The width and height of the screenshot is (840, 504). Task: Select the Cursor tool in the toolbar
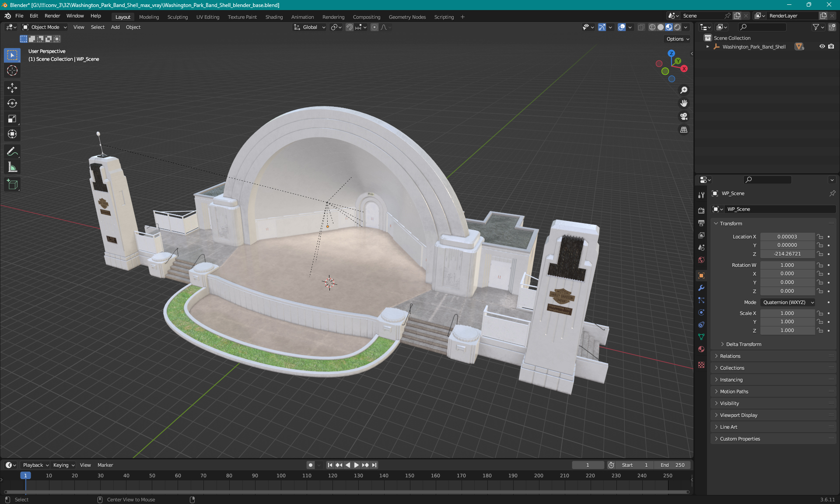[12, 70]
